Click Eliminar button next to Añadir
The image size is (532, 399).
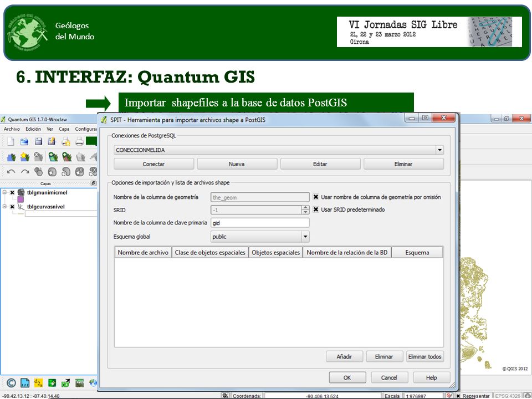click(x=385, y=356)
